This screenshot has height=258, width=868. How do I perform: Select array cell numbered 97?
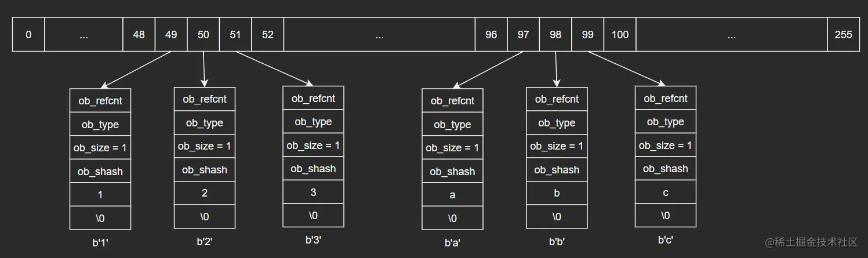524,35
